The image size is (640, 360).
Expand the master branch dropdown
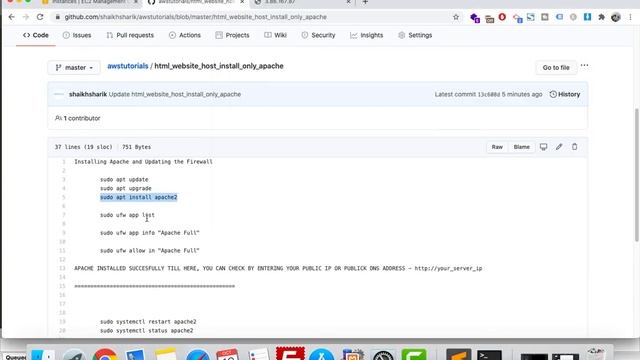pos(74,67)
